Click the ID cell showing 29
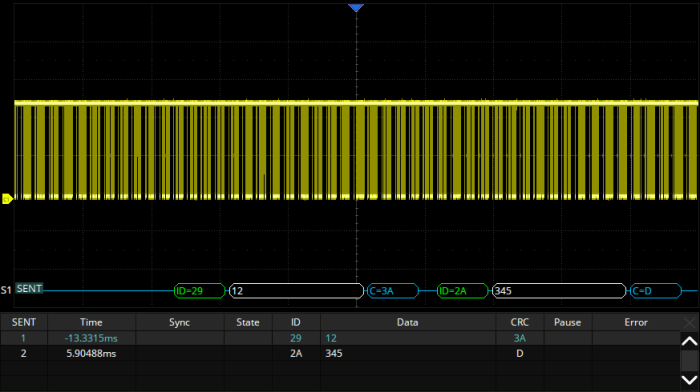Image resolution: width=700 pixels, height=392 pixels. pos(296,338)
